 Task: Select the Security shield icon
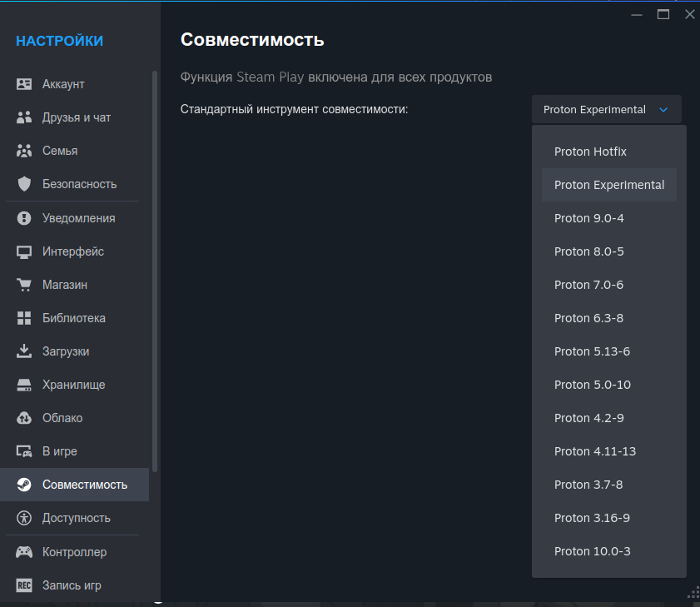pyautogui.click(x=25, y=184)
